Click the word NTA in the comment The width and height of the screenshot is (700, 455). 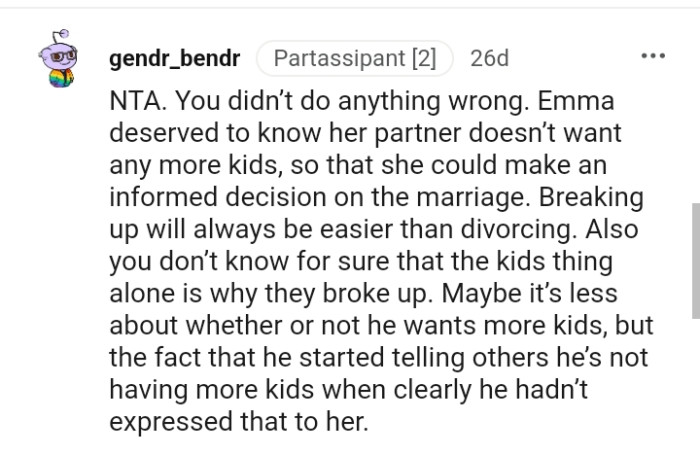[x=136, y=101]
